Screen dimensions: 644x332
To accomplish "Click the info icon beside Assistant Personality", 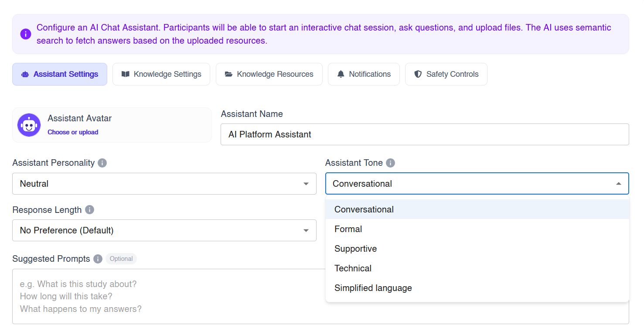I will tap(102, 163).
